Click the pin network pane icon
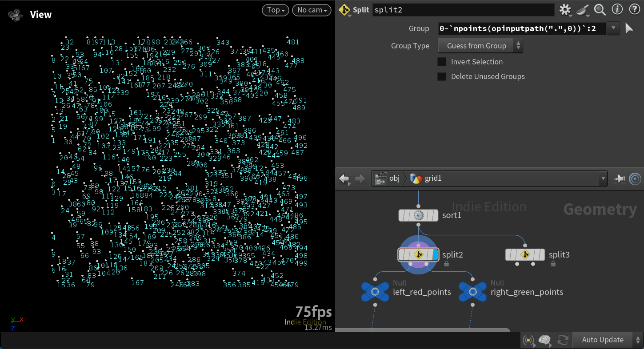Screen dimensions: 644x349 point(619,178)
